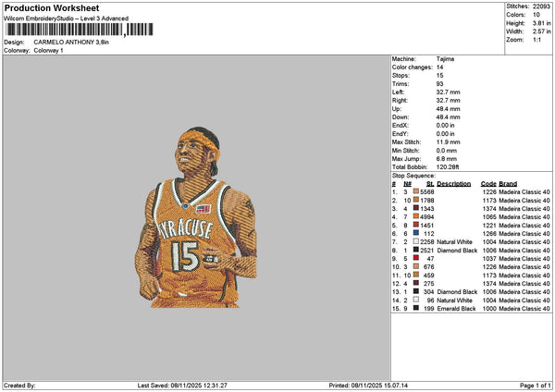Click the embroidered Carmelo Anthony design preview
Image resolution: width=555 pixels, height=392 pixels.
[196, 217]
